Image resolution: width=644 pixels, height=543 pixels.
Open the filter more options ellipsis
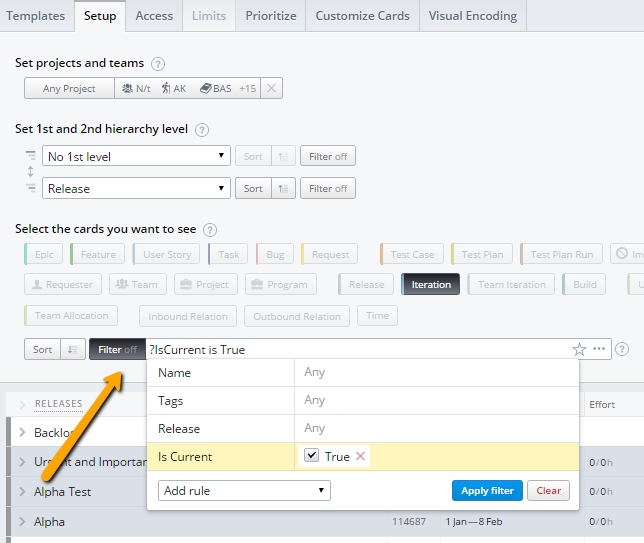[599, 349]
